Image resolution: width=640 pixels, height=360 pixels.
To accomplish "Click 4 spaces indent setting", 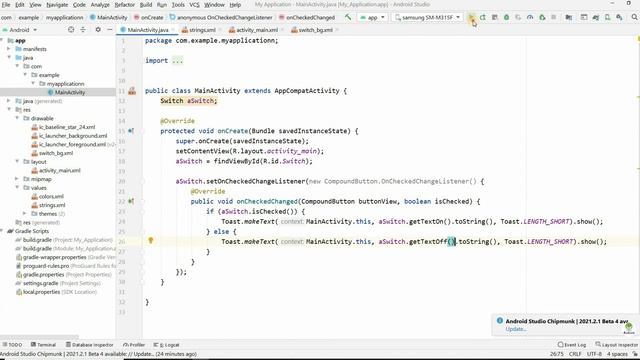I will point(617,354).
